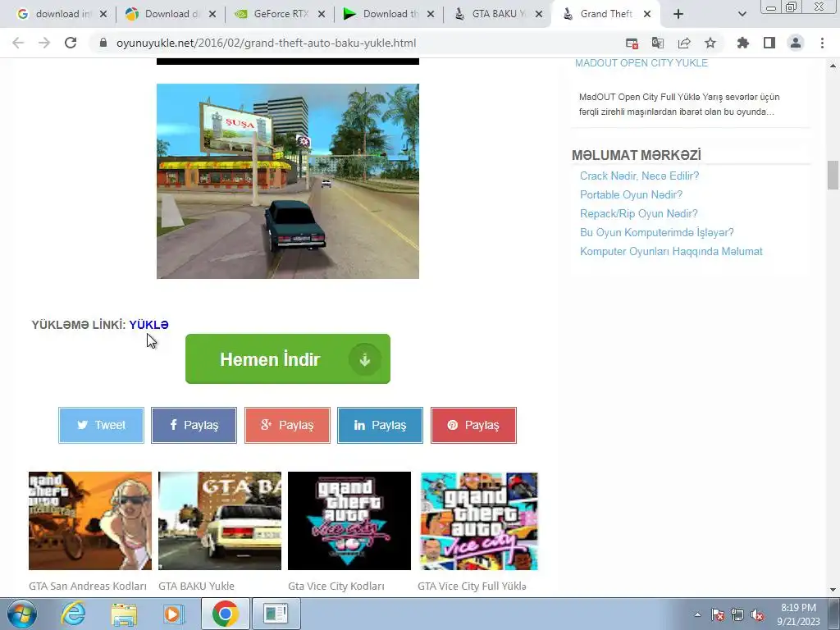Open Chrome's three-dot menu
Viewport: 840px width, 630px height.
[822, 43]
